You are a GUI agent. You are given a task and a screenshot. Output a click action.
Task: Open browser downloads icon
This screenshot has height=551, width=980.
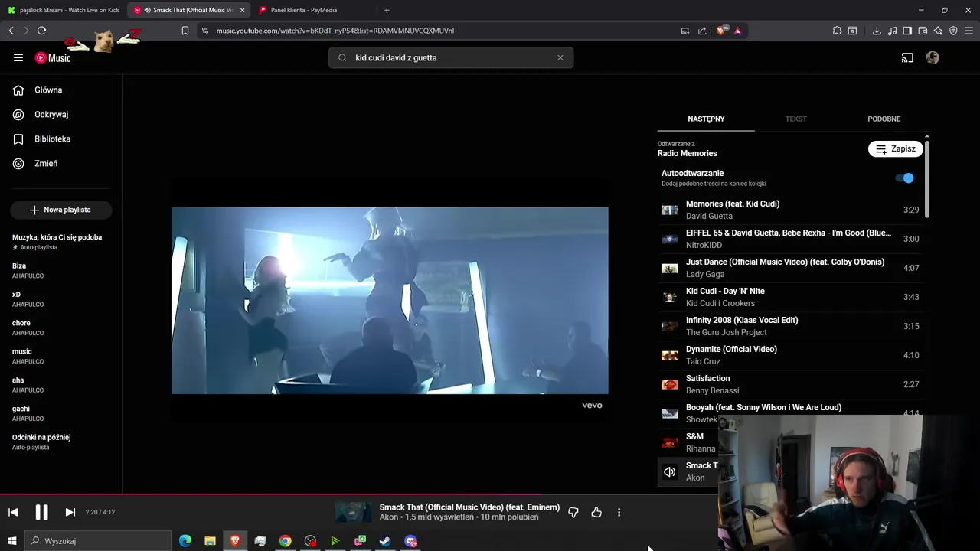[x=877, y=31]
